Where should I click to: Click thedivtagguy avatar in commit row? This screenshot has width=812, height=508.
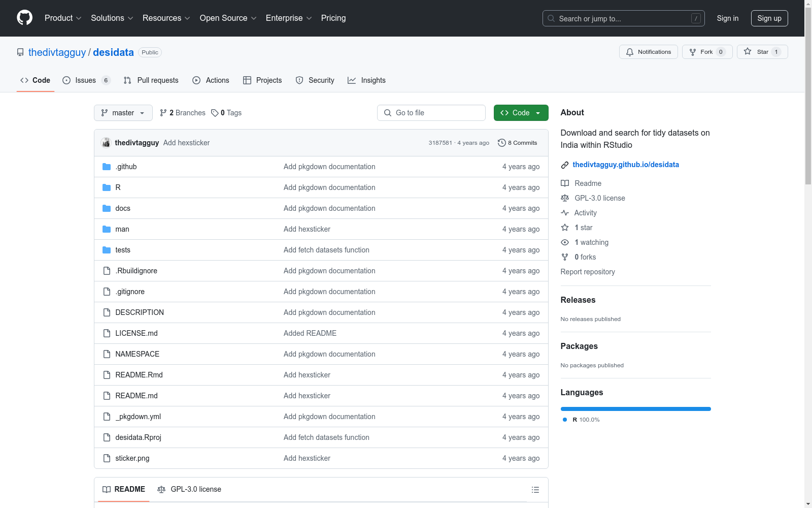pyautogui.click(x=106, y=143)
